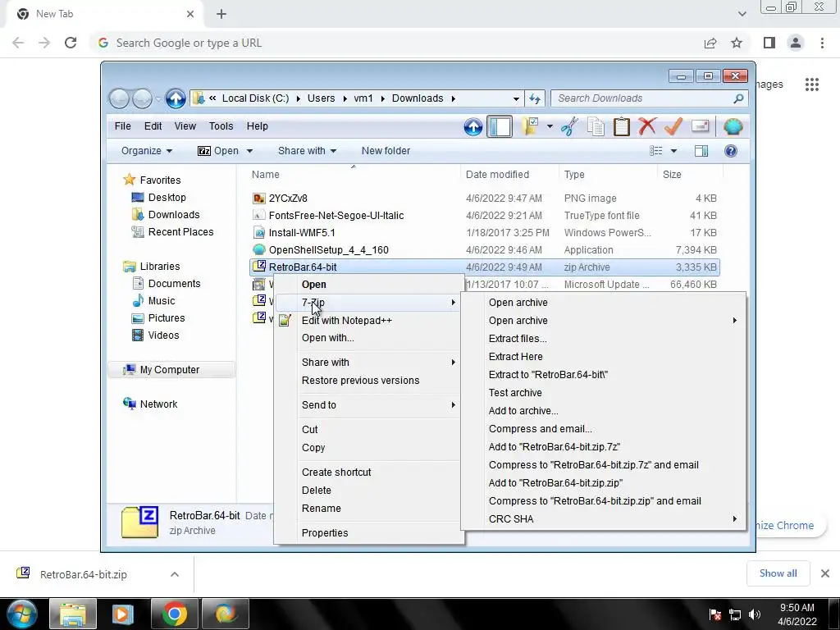Click the Up one level navigation button
This screenshot has width=840, height=630.
[176, 98]
